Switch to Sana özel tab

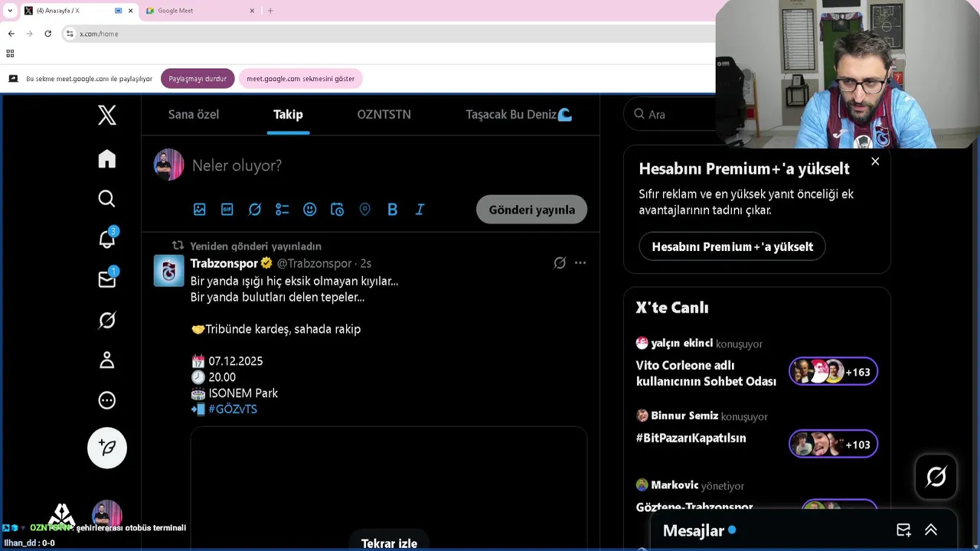pos(194,114)
